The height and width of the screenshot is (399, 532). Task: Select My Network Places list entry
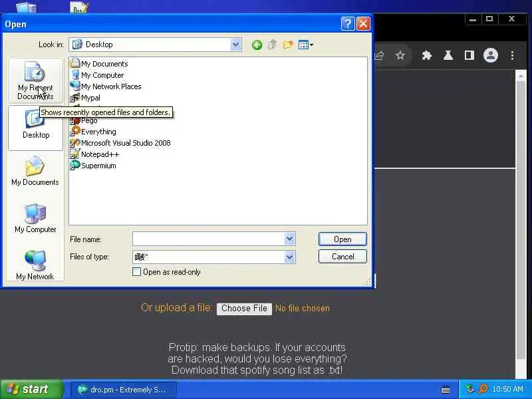point(106,86)
